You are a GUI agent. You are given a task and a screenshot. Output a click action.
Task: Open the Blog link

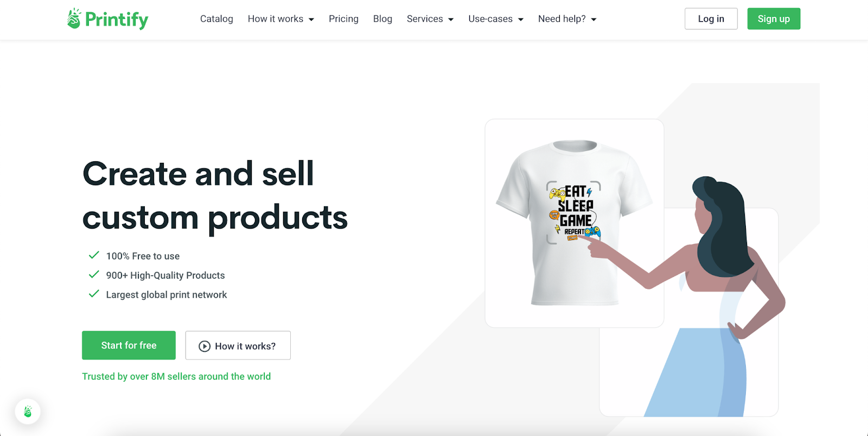click(x=382, y=19)
